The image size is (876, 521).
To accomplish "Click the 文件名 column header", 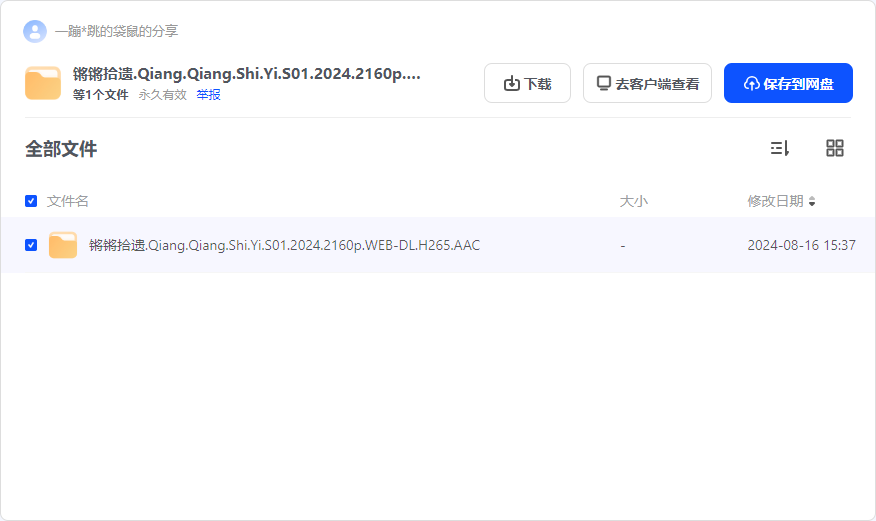I will pos(68,201).
